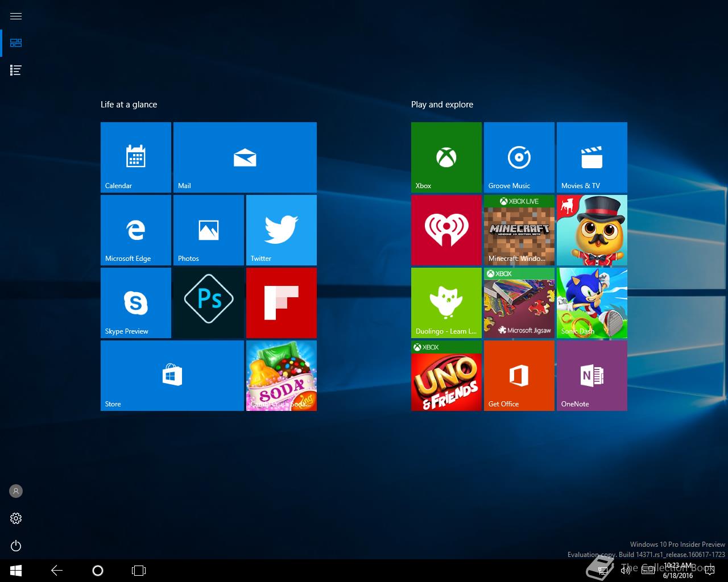Open Settings from the Start sidebar
The image size is (728, 582).
tap(16, 518)
